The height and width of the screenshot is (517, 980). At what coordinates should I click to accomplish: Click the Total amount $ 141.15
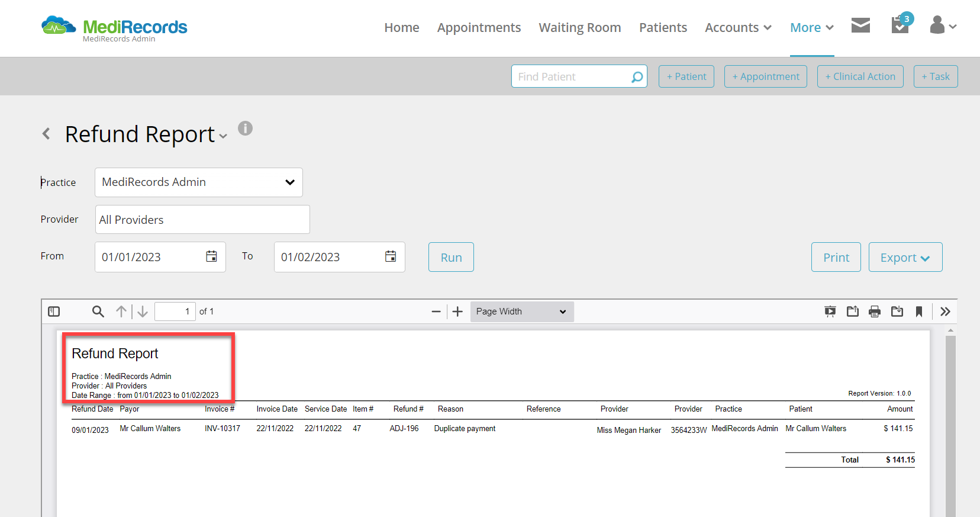coord(900,460)
